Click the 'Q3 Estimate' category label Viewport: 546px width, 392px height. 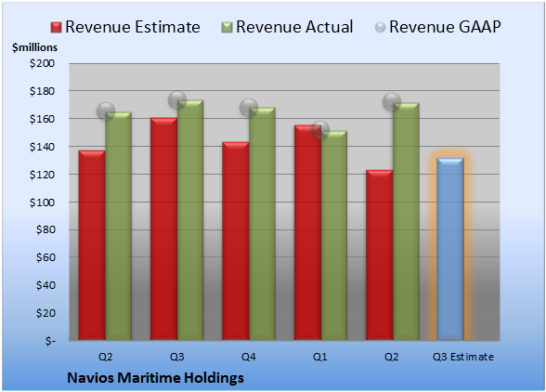(463, 357)
